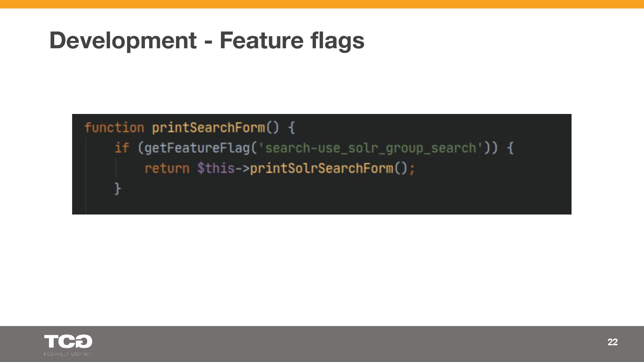The width and height of the screenshot is (644, 362).
Task: Click the TCG logo in footer
Action: click(68, 341)
